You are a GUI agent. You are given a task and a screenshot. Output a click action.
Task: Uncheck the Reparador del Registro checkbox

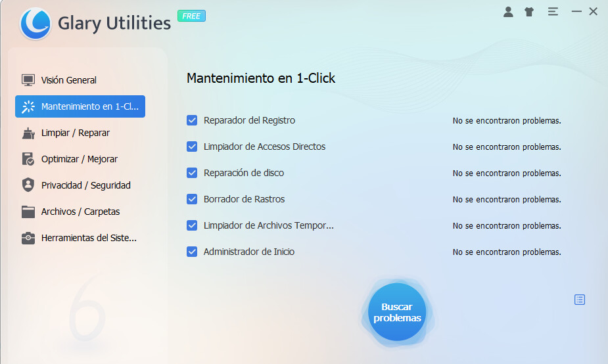click(192, 120)
